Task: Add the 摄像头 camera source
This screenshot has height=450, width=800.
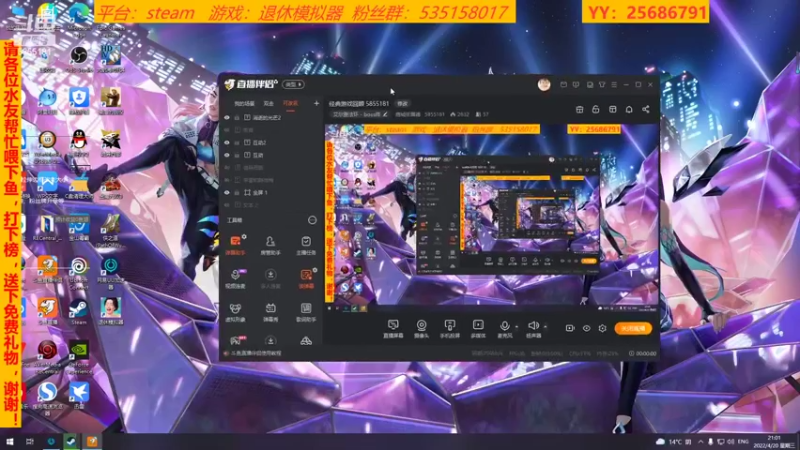Action: [x=421, y=329]
